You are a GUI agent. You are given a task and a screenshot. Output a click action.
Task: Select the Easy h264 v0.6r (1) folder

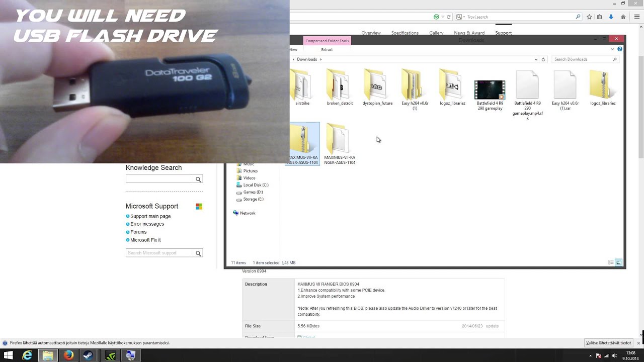[x=415, y=90]
